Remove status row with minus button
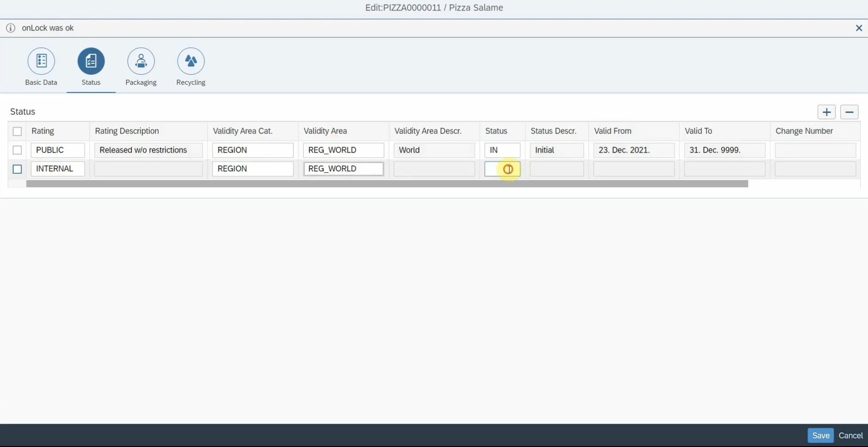The width and height of the screenshot is (868, 447). 849,112
